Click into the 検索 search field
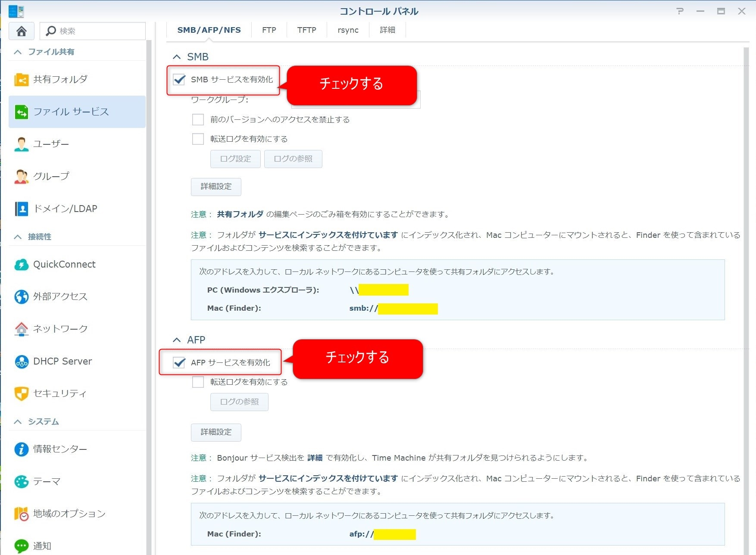This screenshot has width=756, height=555. 99,31
